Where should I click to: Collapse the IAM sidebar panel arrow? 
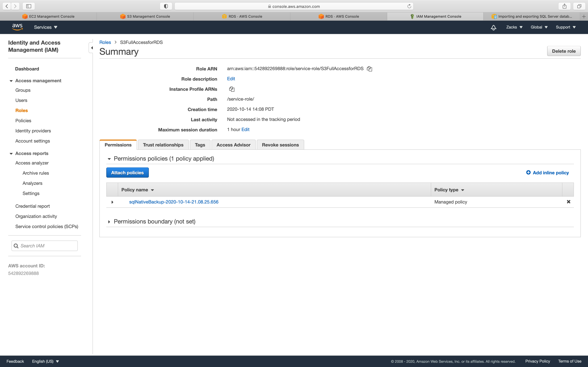coord(92,48)
